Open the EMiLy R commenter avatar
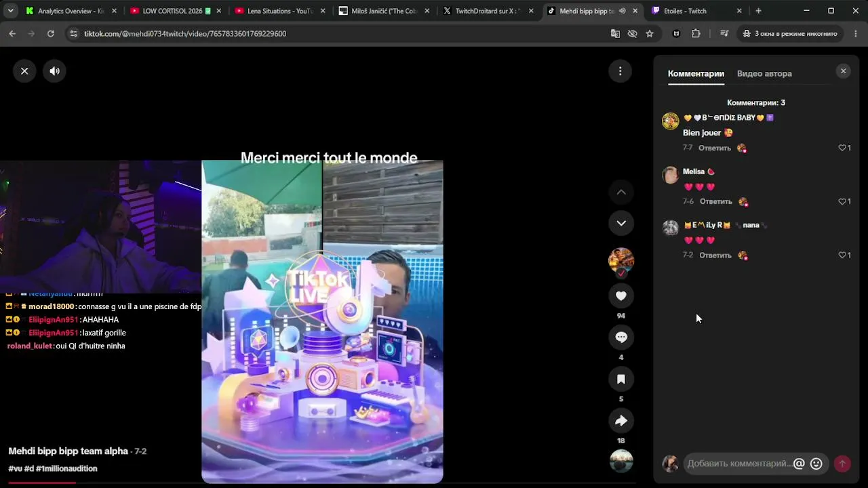868x488 pixels. click(x=670, y=228)
